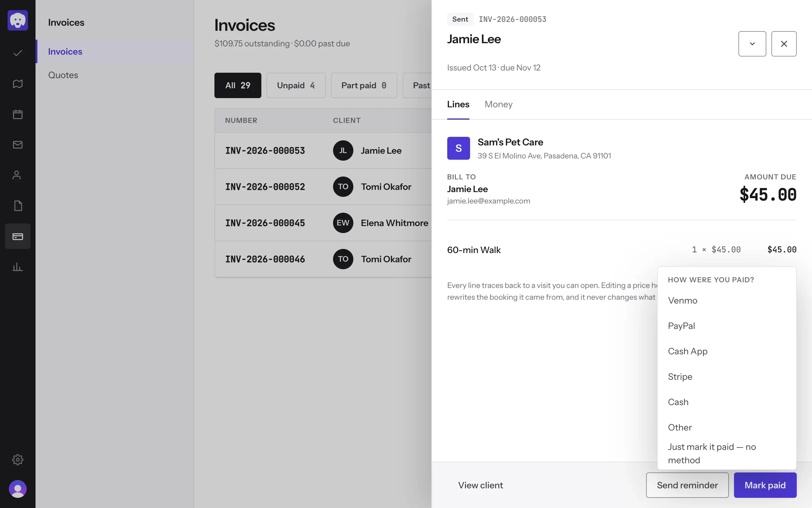Open the View client link
Screen dimensions: 812x508
point(481,485)
